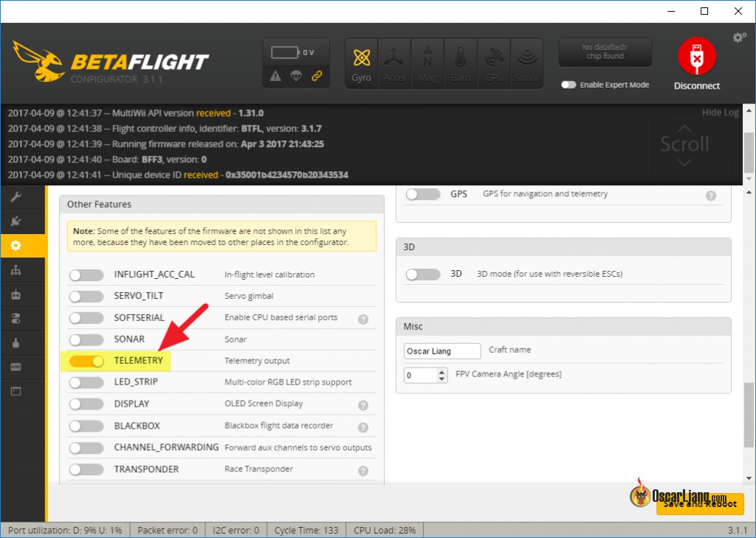Click the log panel scrollbar
The width and height of the screenshot is (756, 538).
(749, 153)
